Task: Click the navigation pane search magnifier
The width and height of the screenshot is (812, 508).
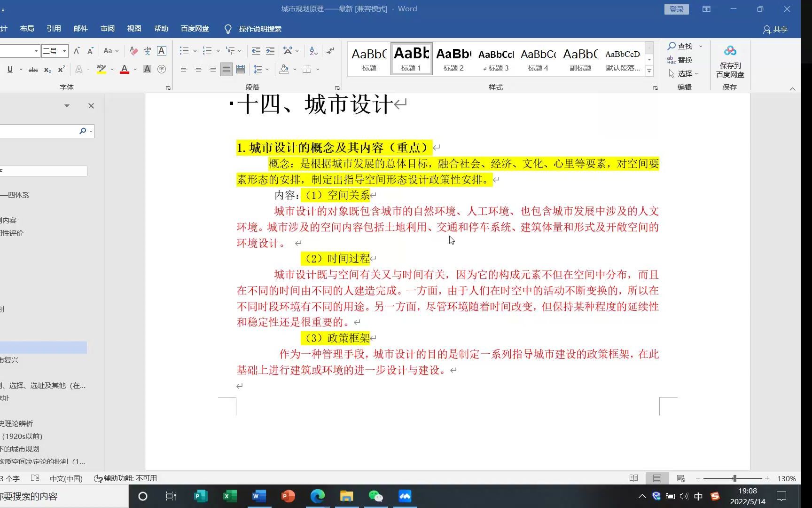Action: pos(83,131)
